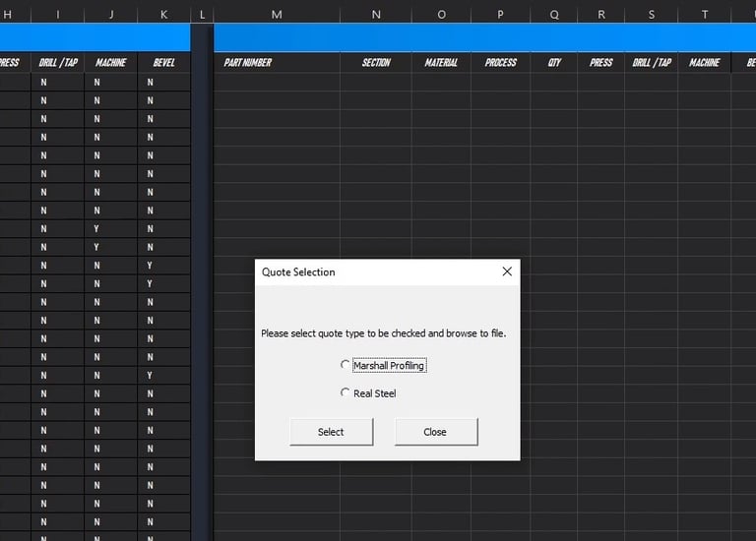The image size is (756, 541).
Task: Select column K header
Action: click(x=164, y=15)
